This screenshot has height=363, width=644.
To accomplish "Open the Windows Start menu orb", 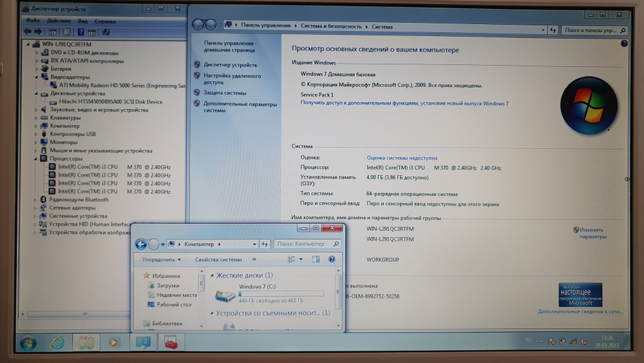I will [x=28, y=342].
